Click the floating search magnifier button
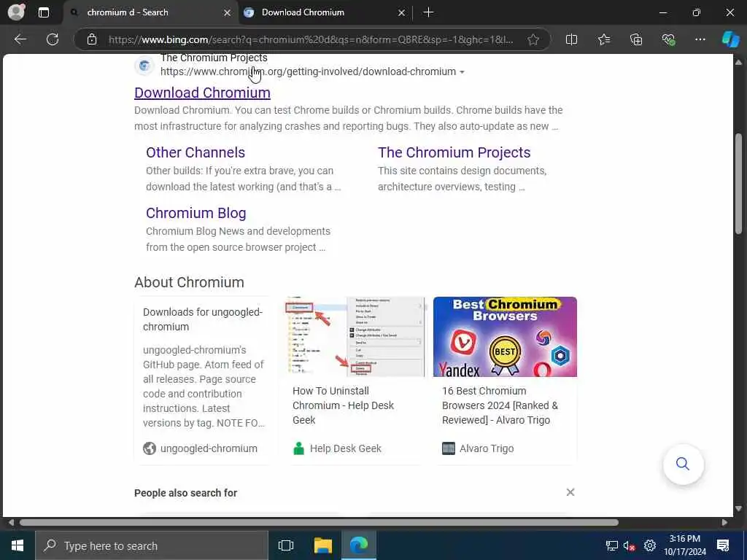Screen dimensions: 747x560 point(683,464)
